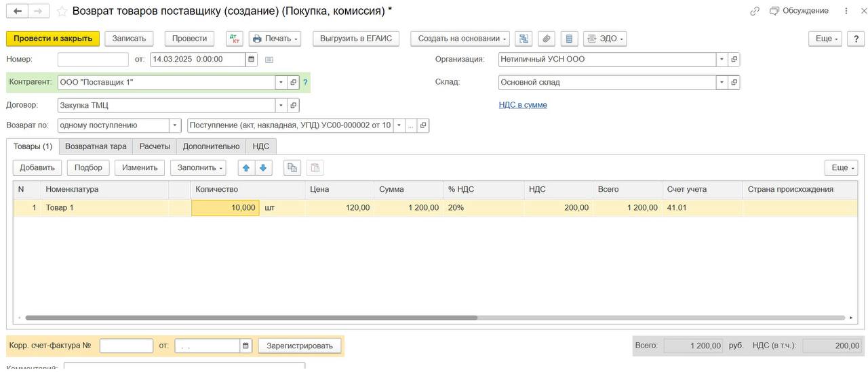Click the Подбор button
Viewport: 868px width, 372px height.
pyautogui.click(x=88, y=167)
